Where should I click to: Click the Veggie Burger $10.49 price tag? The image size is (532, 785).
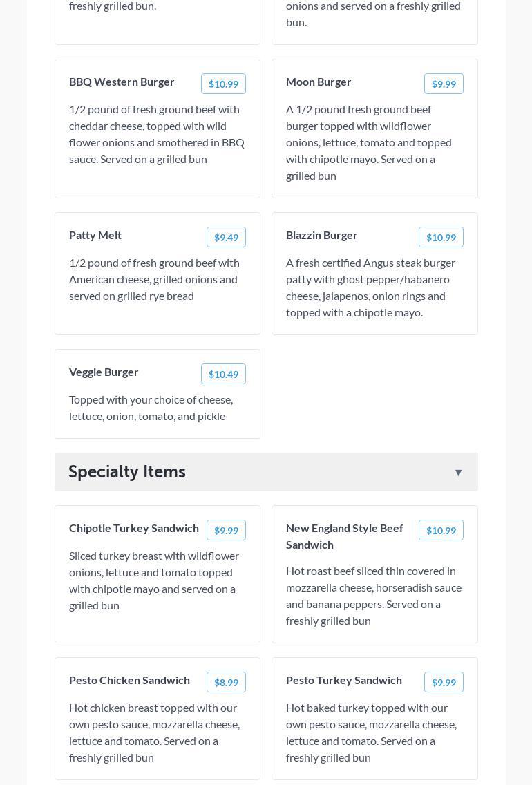tap(223, 375)
